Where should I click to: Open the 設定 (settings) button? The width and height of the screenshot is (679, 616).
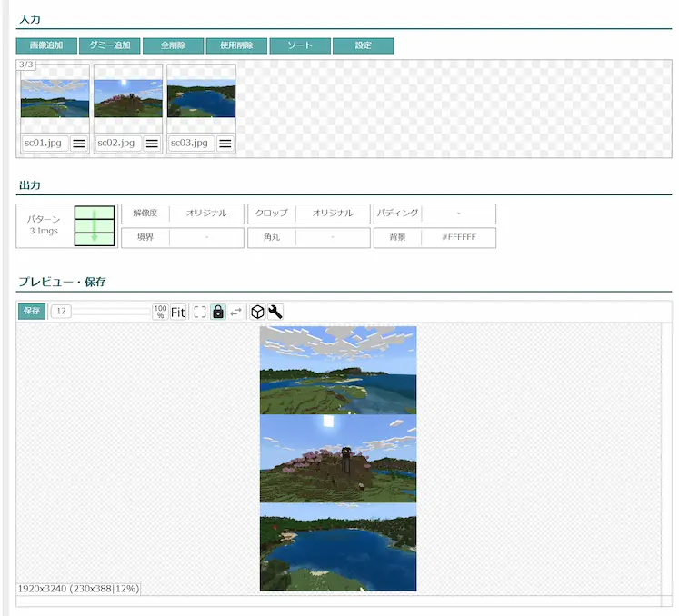coord(363,45)
